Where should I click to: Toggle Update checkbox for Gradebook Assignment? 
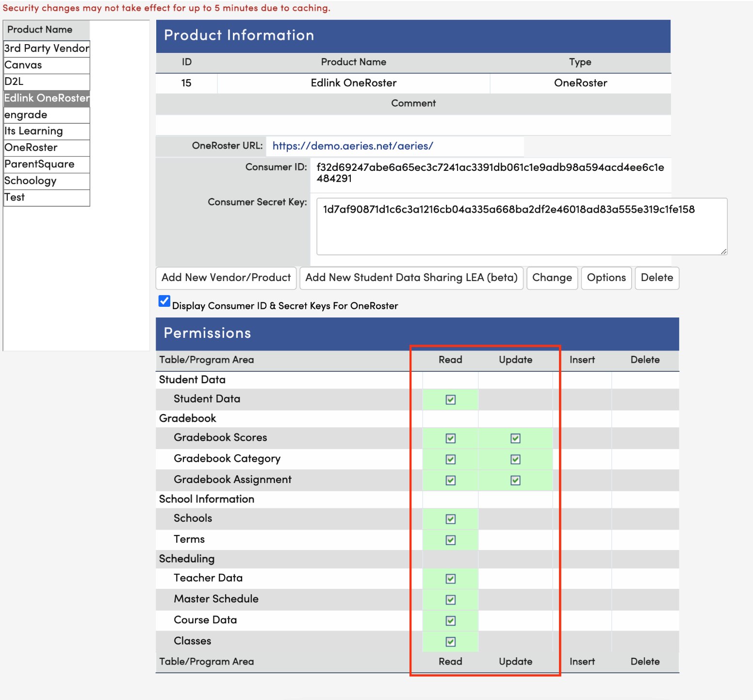[516, 480]
